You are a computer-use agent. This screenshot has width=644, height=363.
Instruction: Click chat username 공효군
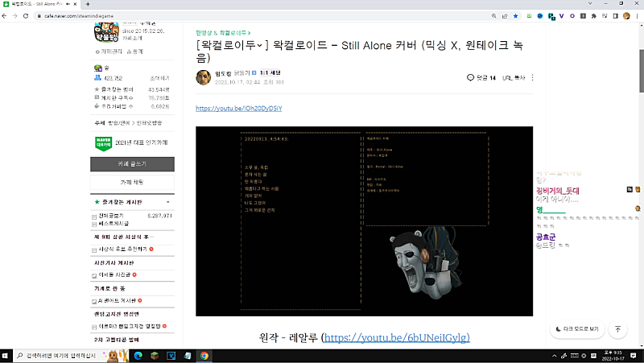546,237
